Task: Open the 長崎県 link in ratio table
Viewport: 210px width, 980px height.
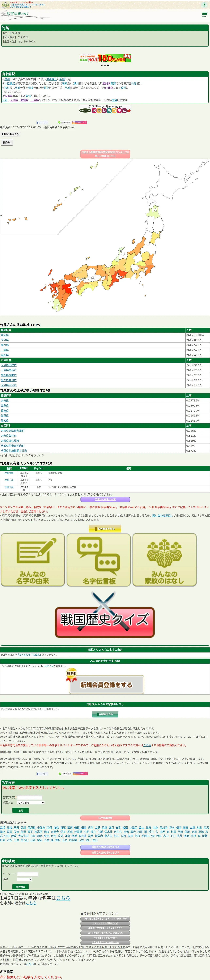Action: [x=5, y=411]
